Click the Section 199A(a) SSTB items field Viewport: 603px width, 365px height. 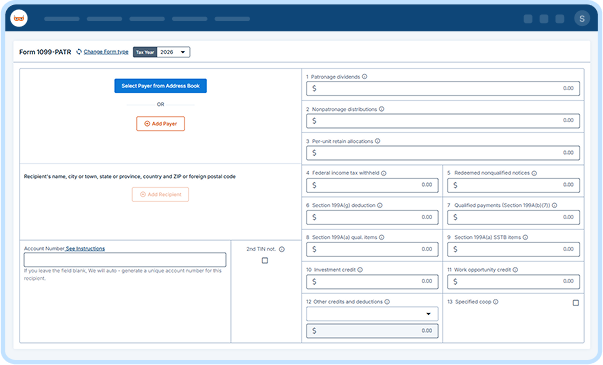click(x=513, y=249)
